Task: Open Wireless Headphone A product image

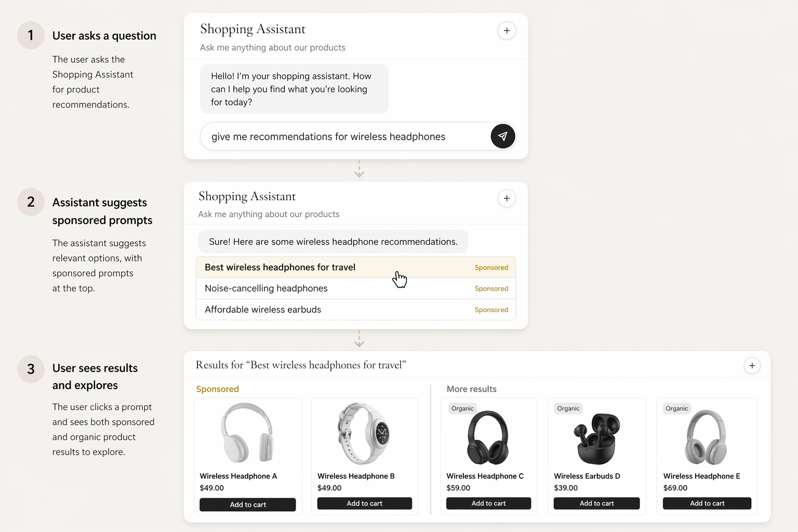Action: point(247,432)
